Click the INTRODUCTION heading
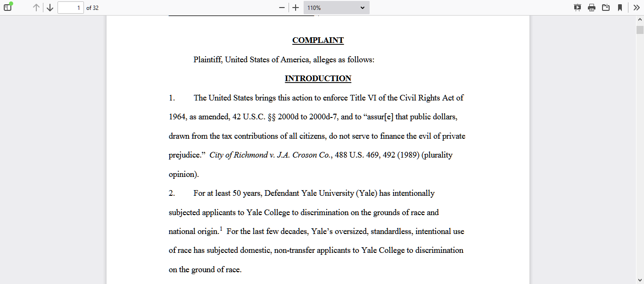644x284 pixels. tap(318, 79)
